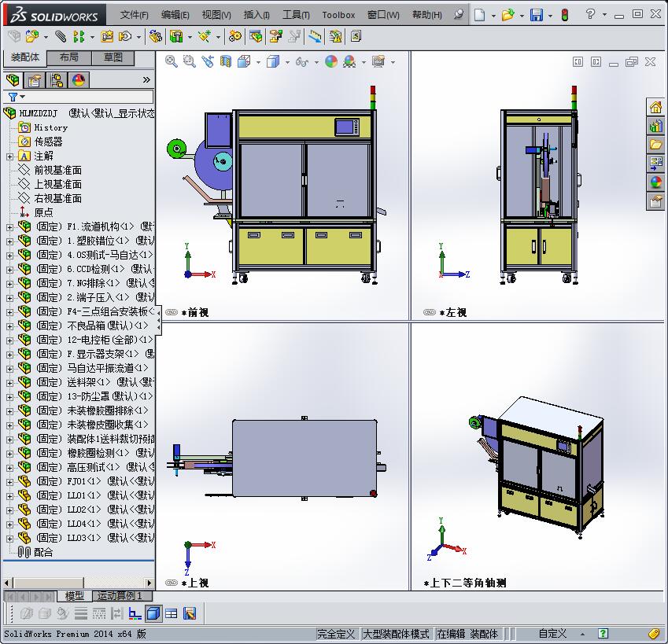Expand the 12-电控柜 component node
This screenshot has height=644, width=668.
click(9, 340)
